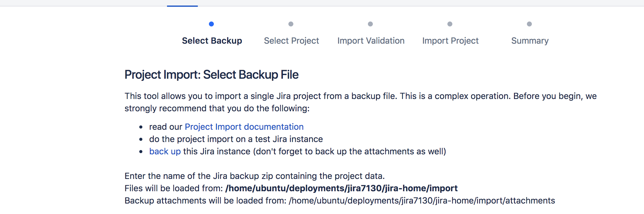Click "do the project import on a test Jira instance"
Screen dimensions: 644x214
(x=236, y=139)
